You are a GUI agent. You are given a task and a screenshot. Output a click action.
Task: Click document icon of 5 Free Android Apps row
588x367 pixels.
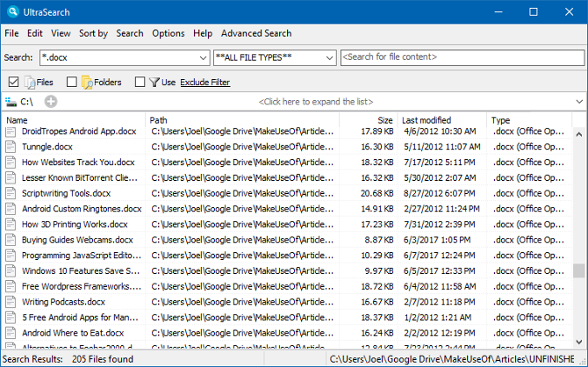point(11,318)
